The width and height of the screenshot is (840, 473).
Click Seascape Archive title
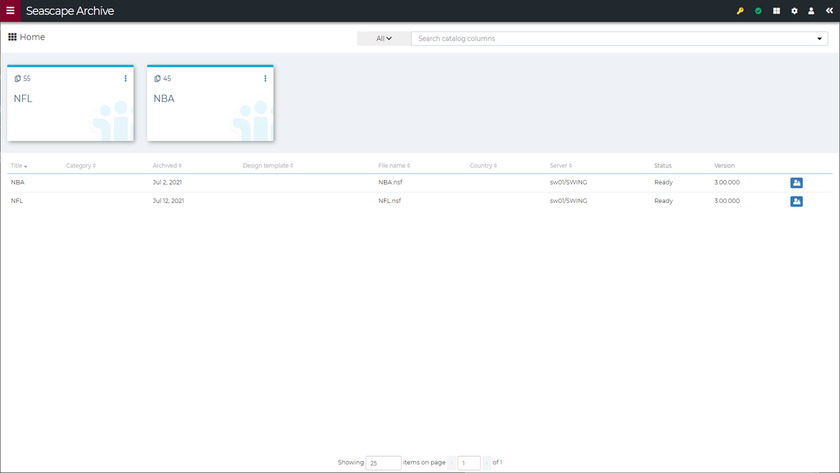tap(70, 11)
